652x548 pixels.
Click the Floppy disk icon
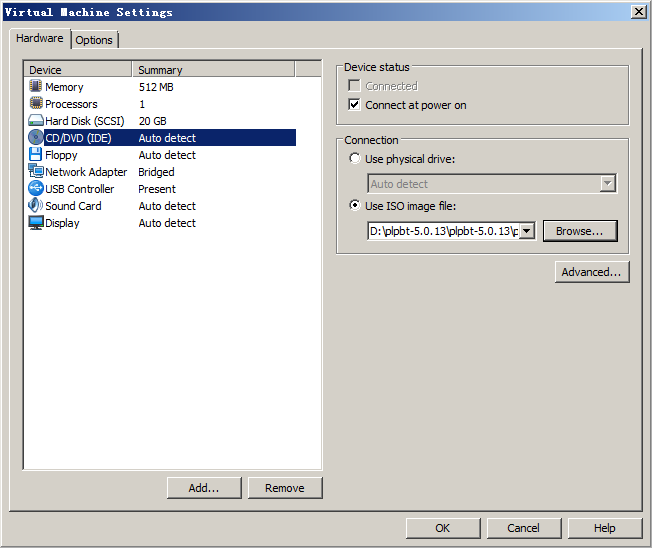click(x=36, y=155)
